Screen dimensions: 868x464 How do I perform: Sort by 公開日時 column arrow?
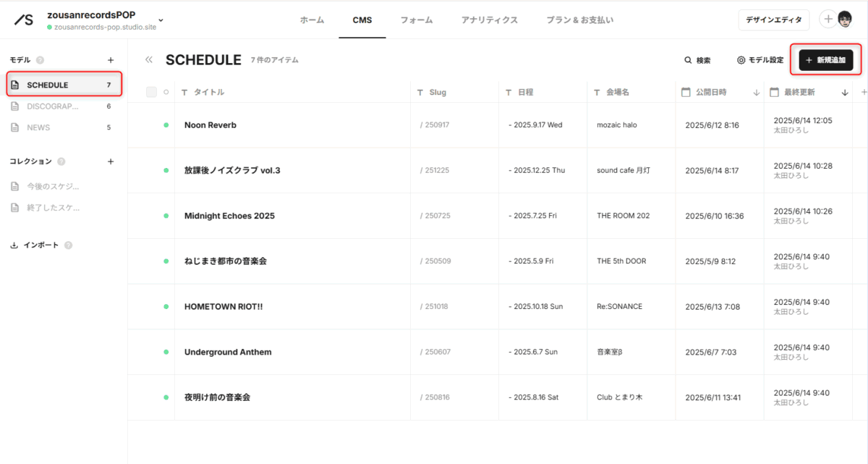pyautogui.click(x=757, y=93)
